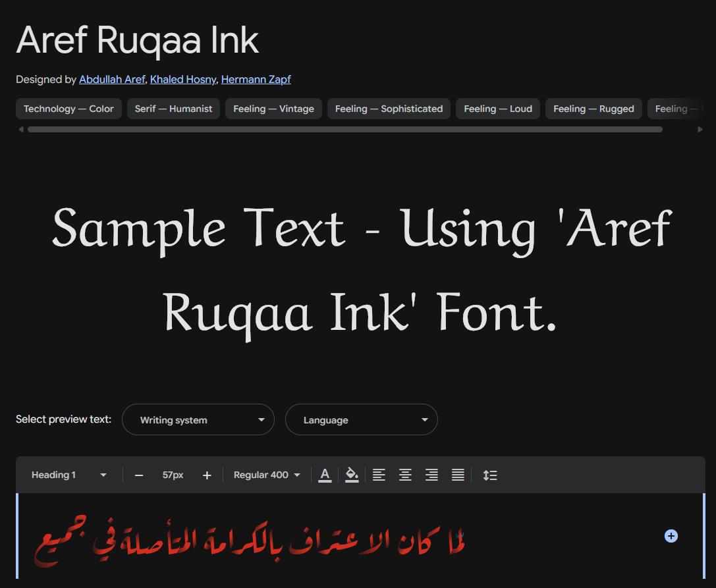Align preview text to the right
This screenshot has height=588, width=716.
(x=431, y=475)
